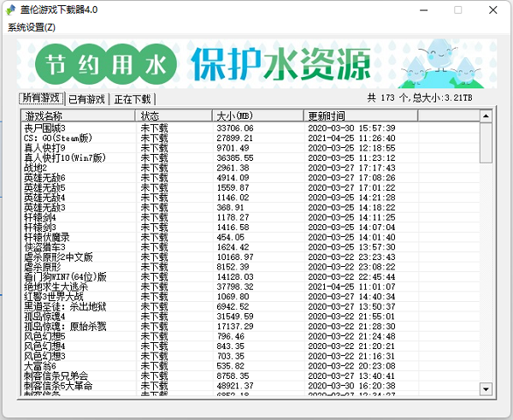The image size is (513, 420).
Task: Select game row 英雄无敌5
Action: pos(251,187)
